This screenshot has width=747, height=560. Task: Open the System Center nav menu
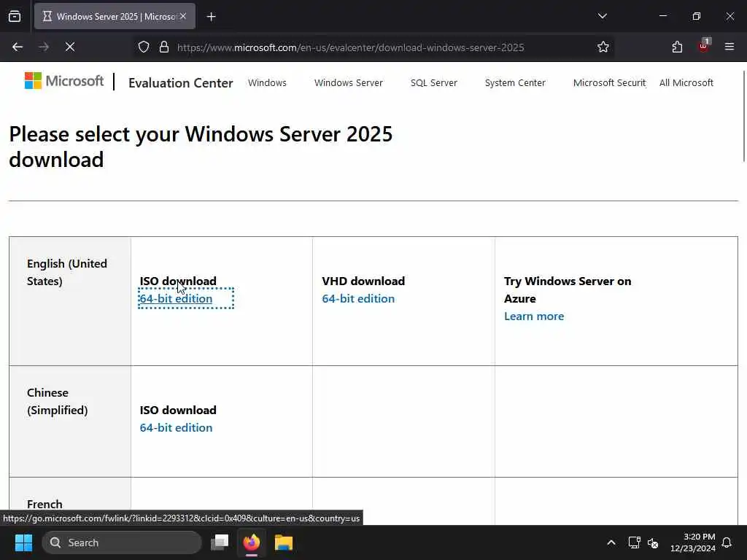[x=515, y=83]
